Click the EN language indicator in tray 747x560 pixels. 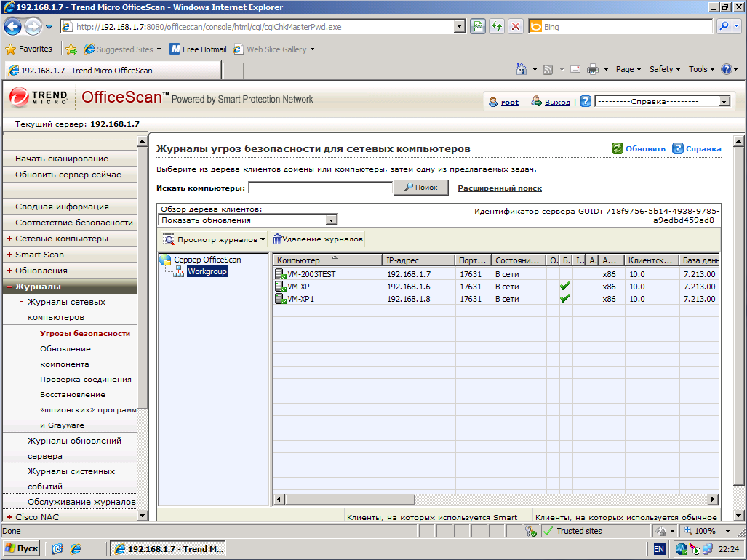pos(659,549)
